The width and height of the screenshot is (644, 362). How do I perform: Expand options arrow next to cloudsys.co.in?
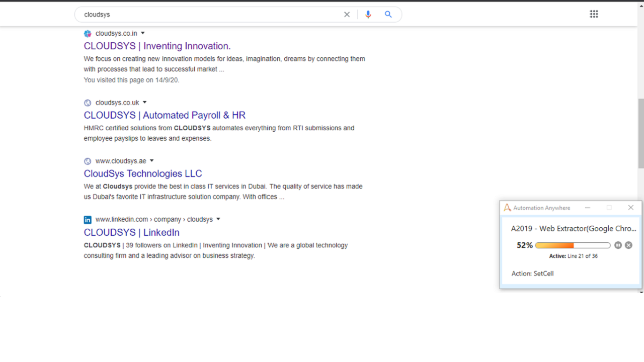143,33
